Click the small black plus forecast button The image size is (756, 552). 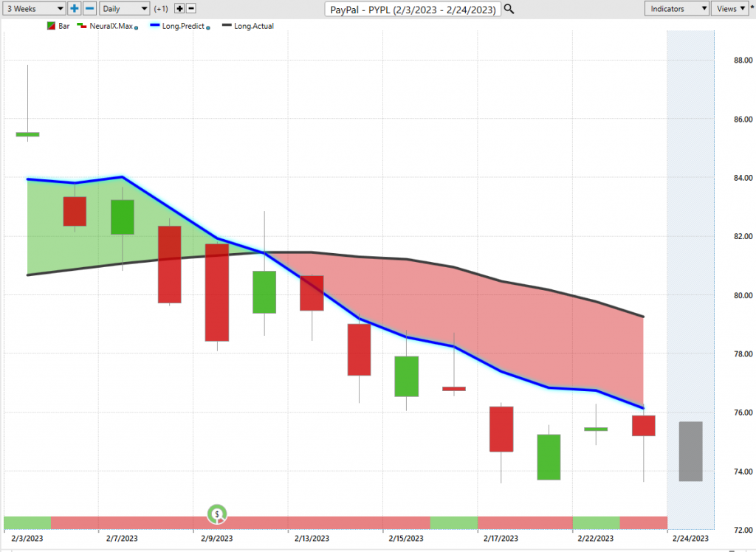coord(179,9)
